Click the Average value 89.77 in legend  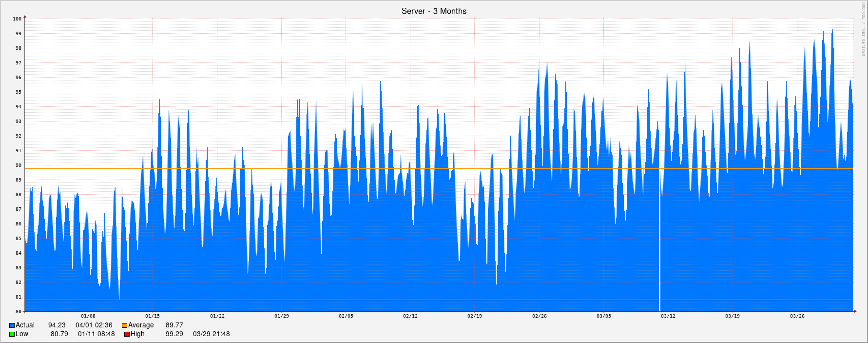(174, 325)
